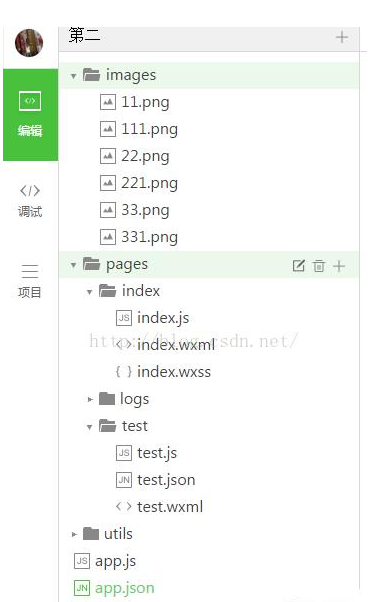Collapse the pages folder arrow

tap(73, 265)
